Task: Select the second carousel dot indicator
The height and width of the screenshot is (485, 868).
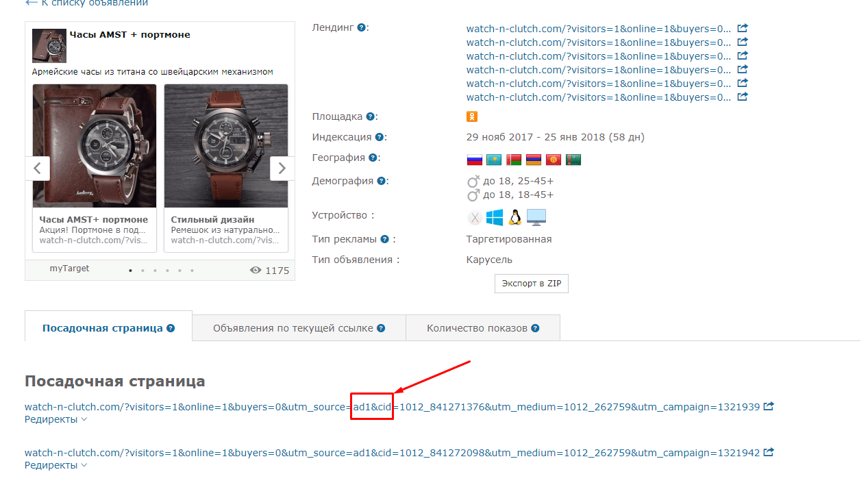Action: pyautogui.click(x=142, y=270)
